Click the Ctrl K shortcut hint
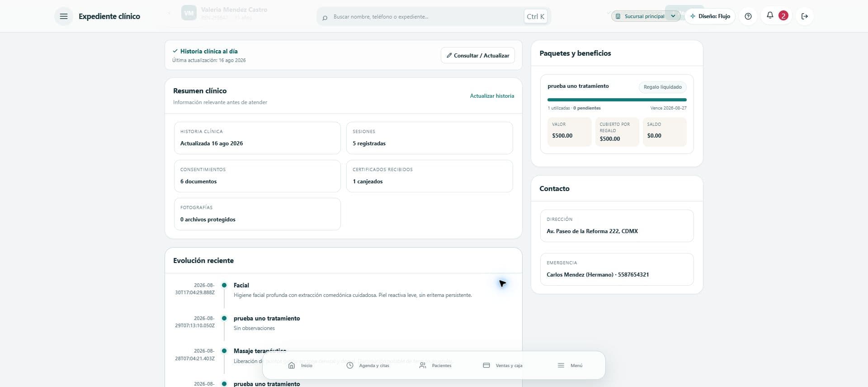The image size is (868, 387). click(536, 16)
